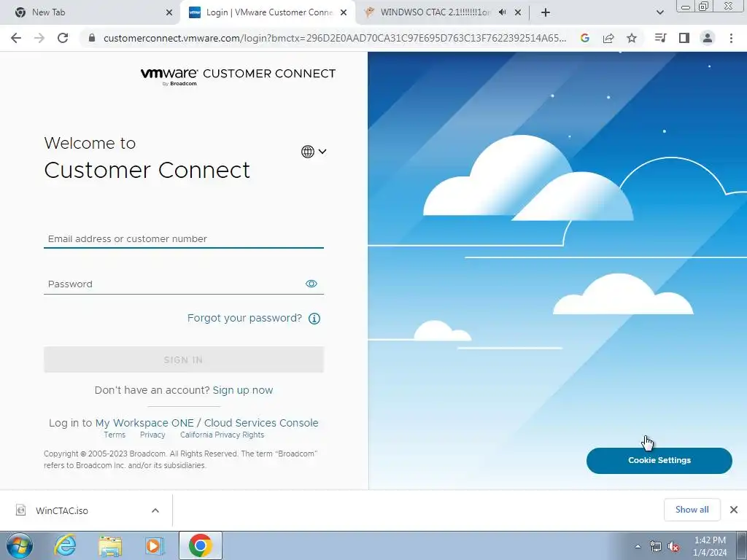This screenshot has height=560, width=747.
Task: Close the New Tab tab
Action: 169,12
